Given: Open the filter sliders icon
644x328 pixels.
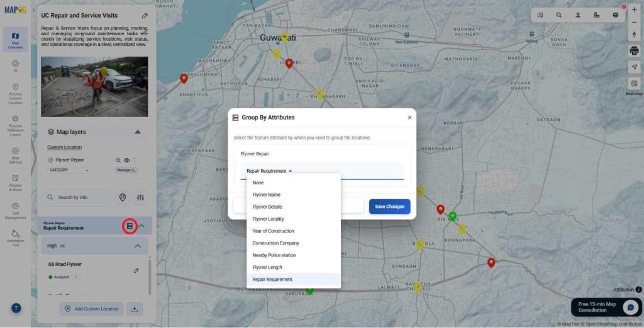Looking at the screenshot, I should (140, 197).
